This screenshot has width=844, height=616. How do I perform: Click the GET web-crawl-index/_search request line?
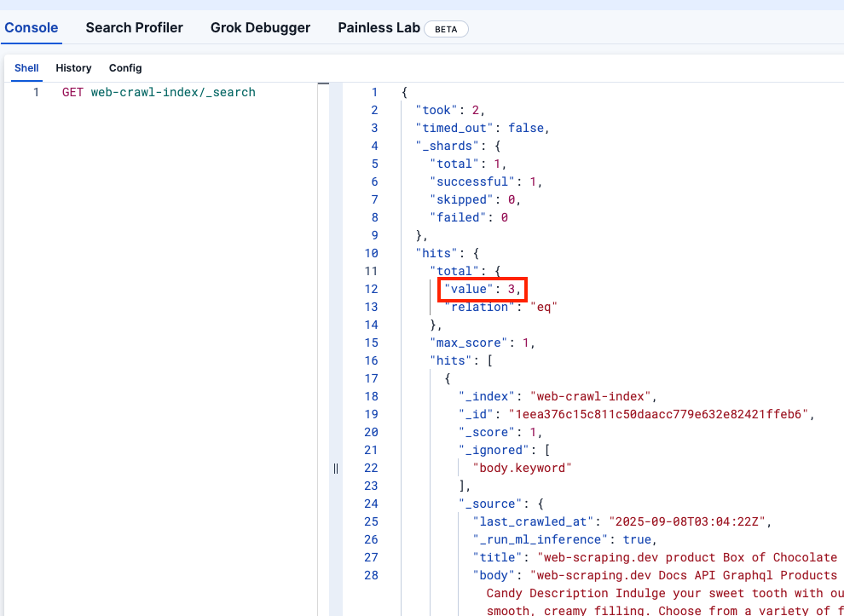(157, 92)
